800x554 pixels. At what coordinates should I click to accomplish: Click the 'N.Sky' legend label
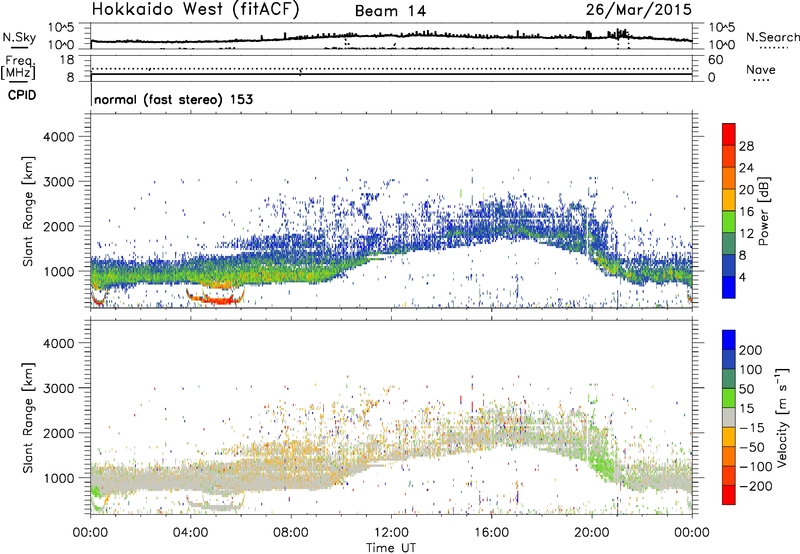tap(19, 37)
